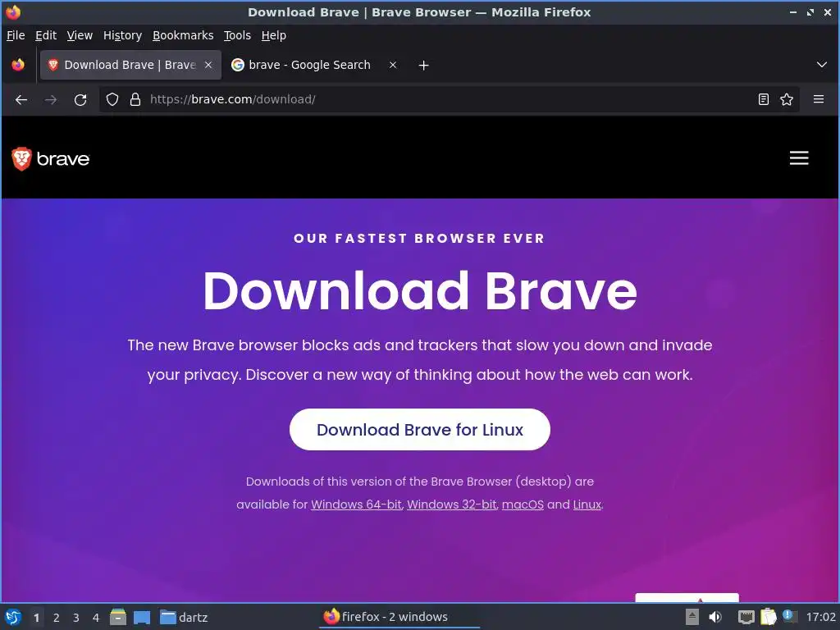Reload the current Brave page

80,99
